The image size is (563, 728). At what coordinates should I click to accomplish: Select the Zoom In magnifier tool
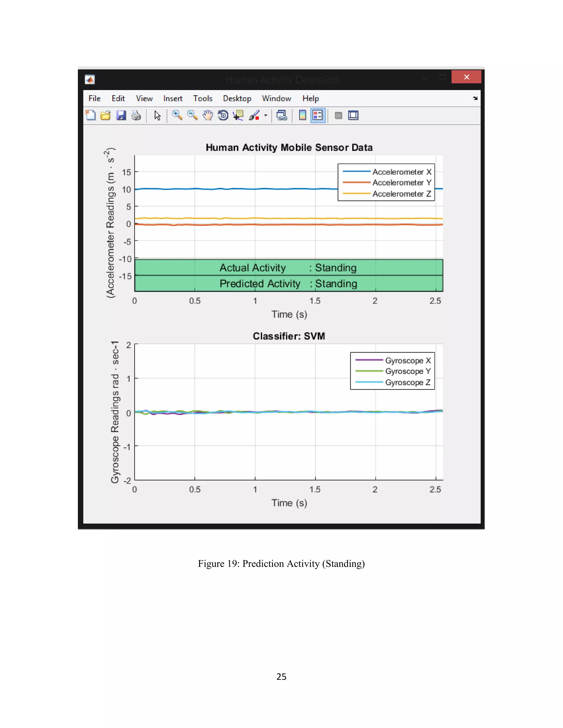(x=177, y=115)
